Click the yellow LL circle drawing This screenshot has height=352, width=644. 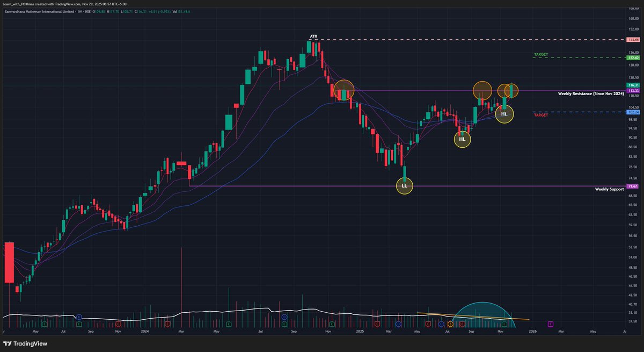click(404, 185)
